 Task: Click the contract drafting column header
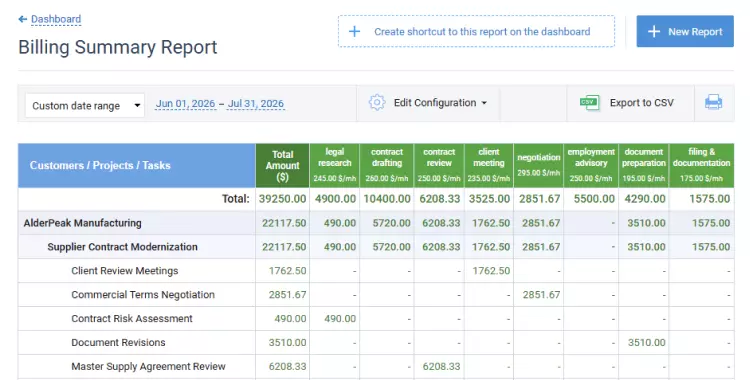tap(386, 165)
